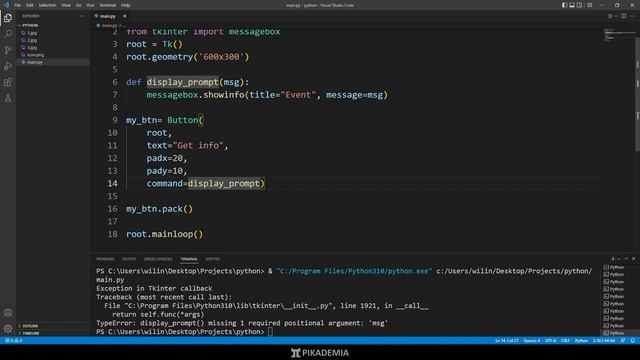
Task: Open the Help menu
Action: 126,5
